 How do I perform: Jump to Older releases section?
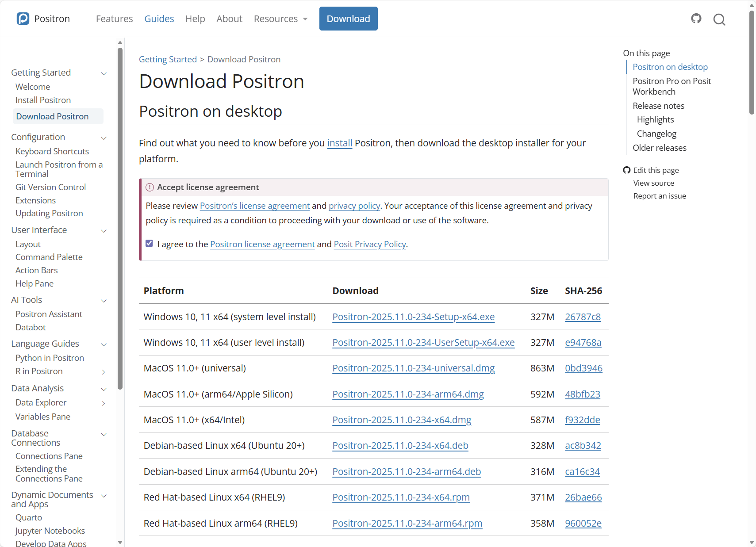[x=660, y=148]
